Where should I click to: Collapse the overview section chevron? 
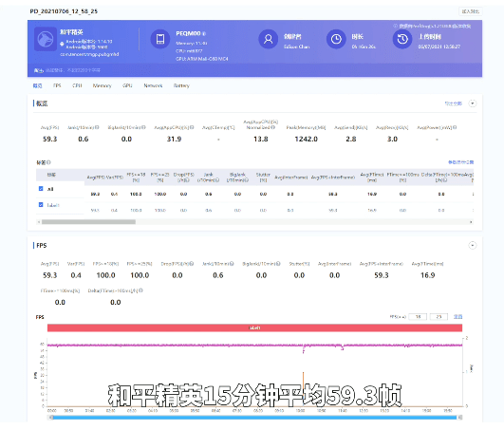tap(472, 103)
